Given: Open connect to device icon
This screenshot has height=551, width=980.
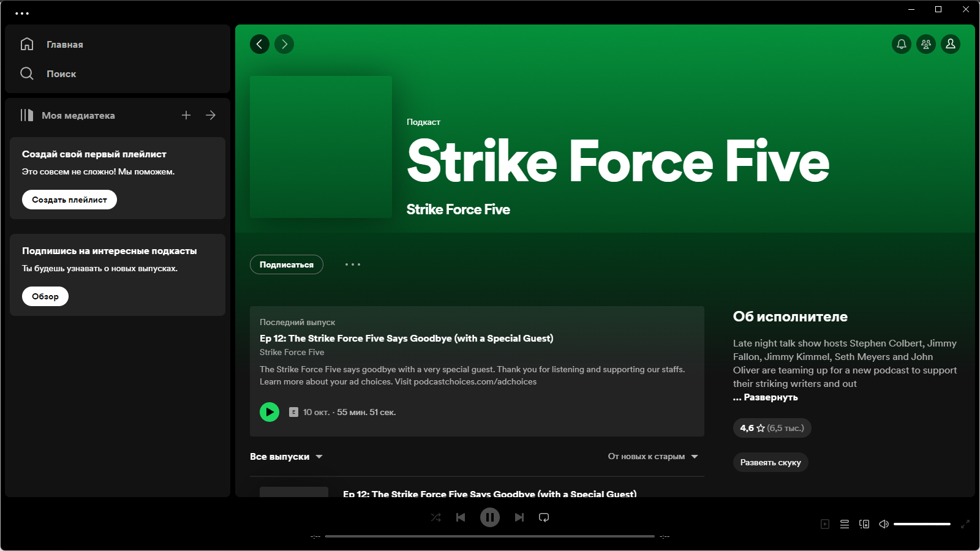Looking at the screenshot, I should 864,524.
